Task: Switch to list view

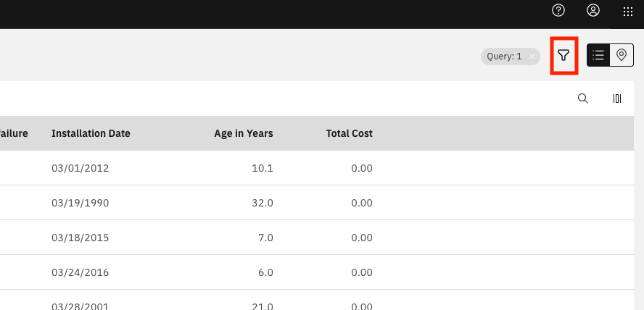Action: [x=598, y=55]
